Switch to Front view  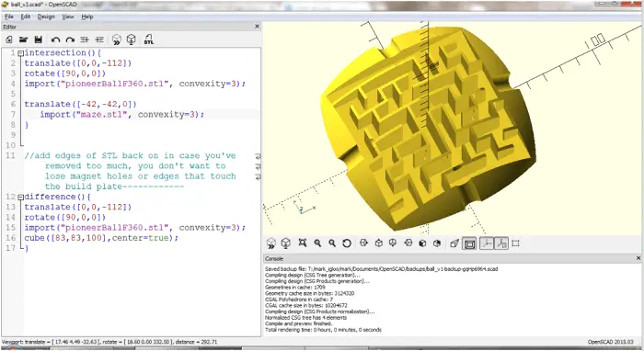click(x=422, y=243)
